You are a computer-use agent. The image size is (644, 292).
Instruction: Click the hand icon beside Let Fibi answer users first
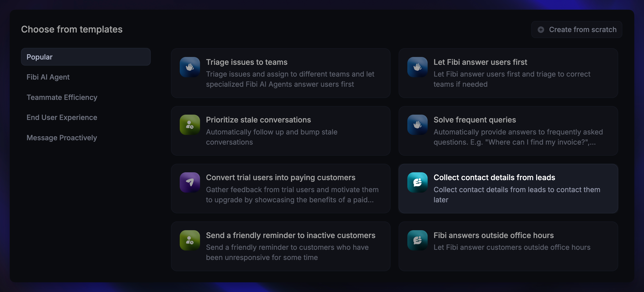pos(417,67)
